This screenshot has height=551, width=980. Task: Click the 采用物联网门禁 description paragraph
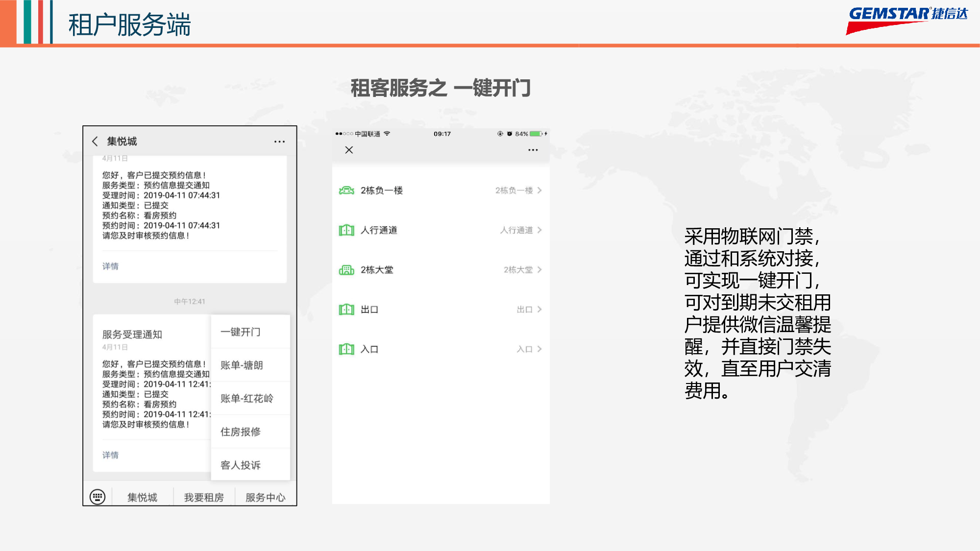pyautogui.click(x=758, y=313)
